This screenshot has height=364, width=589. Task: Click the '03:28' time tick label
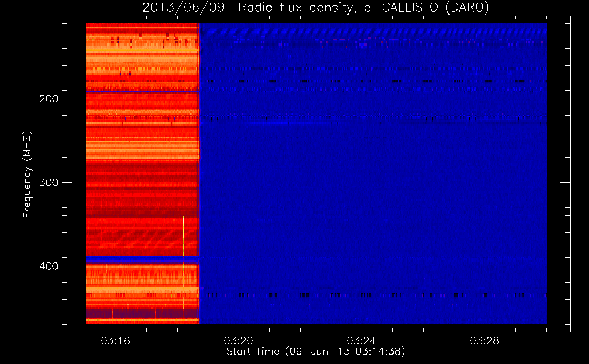tap(485, 341)
